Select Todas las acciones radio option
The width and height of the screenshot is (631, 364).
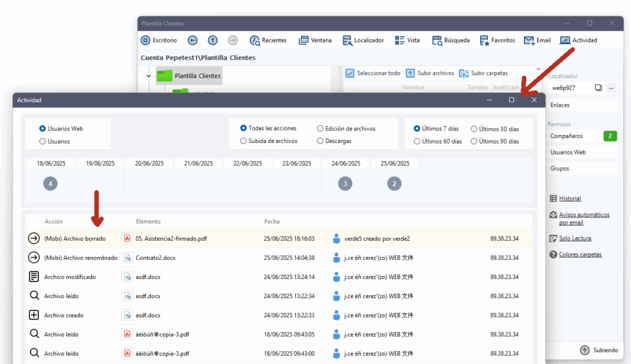click(x=243, y=128)
